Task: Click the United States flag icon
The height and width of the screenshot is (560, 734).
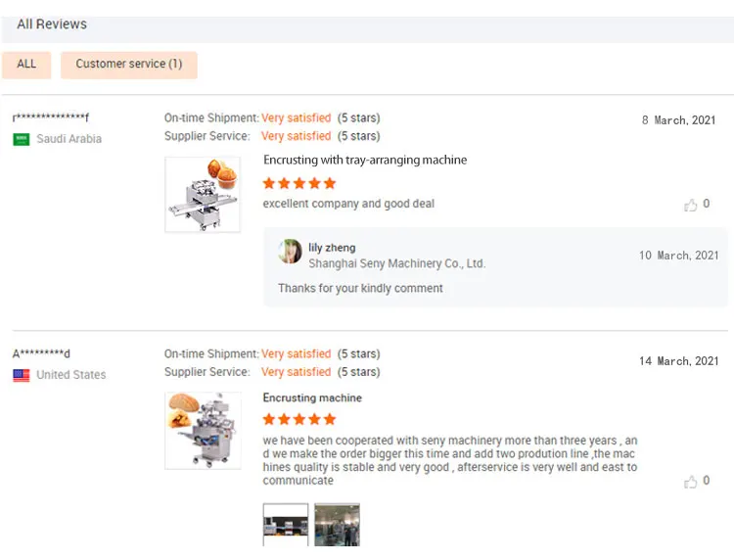Action: [x=21, y=375]
